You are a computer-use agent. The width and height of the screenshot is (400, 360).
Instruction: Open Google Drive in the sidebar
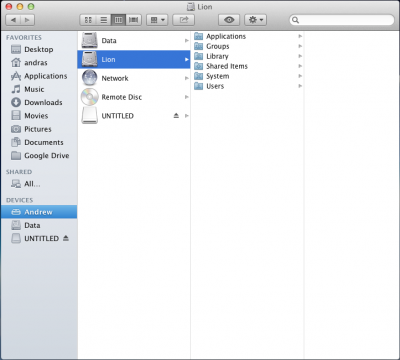[x=39, y=156]
